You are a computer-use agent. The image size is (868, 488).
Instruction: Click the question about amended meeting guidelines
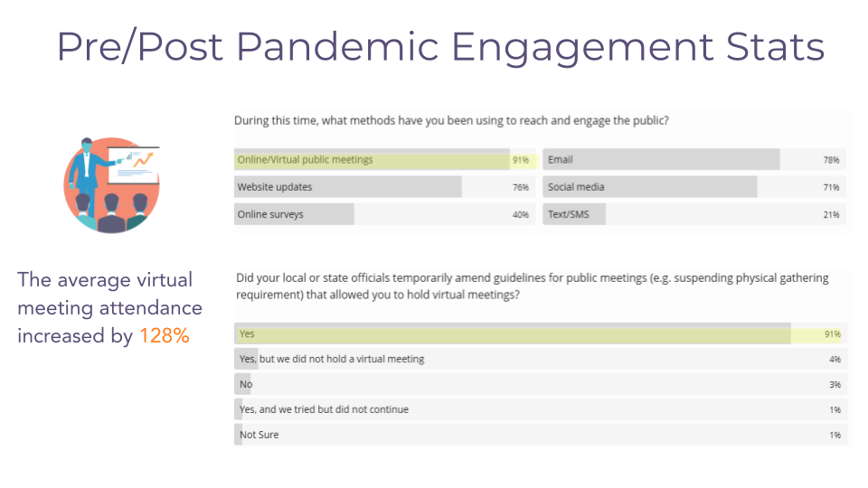click(531, 286)
